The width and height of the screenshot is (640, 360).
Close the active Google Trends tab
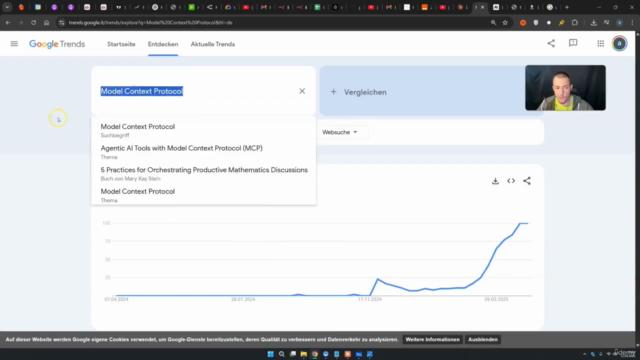482,7
